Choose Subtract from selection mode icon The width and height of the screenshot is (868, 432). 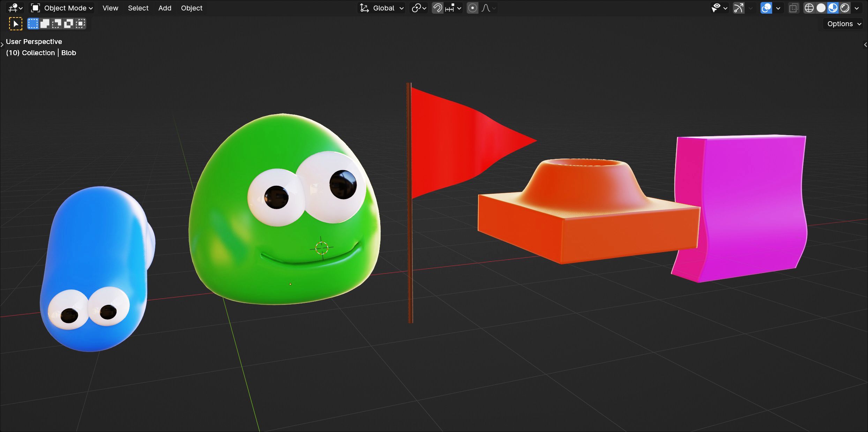pyautogui.click(x=57, y=24)
